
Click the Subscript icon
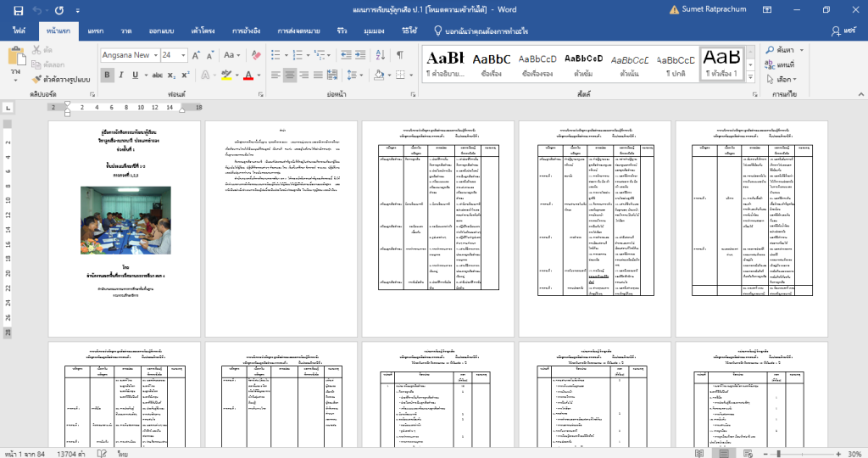171,75
